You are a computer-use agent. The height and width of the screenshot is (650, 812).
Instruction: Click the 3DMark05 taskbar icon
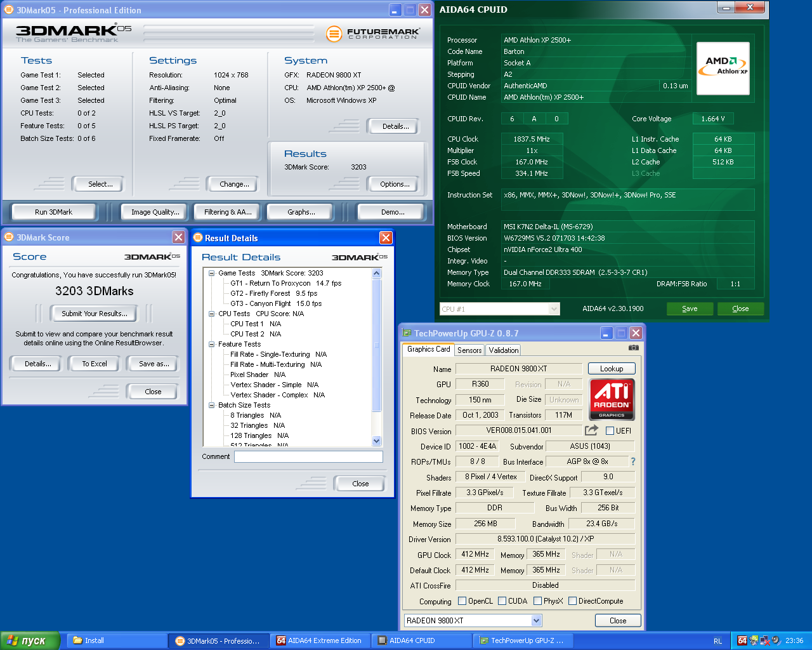click(180, 640)
